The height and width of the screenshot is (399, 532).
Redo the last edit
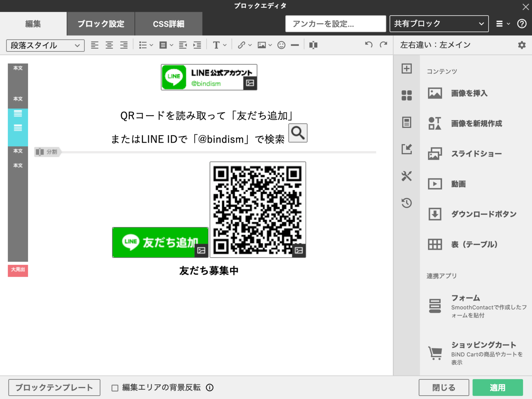(x=383, y=45)
